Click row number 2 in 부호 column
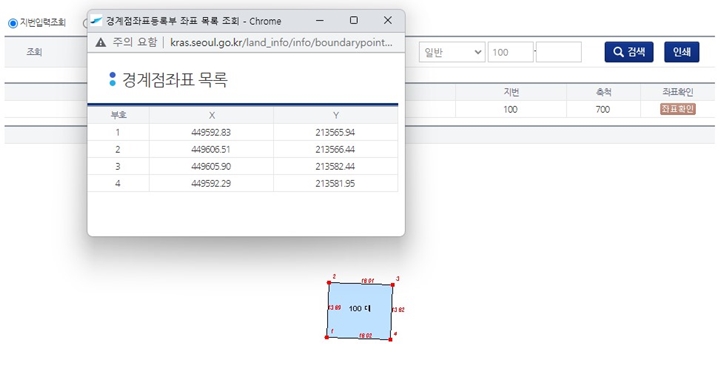The width and height of the screenshot is (720, 368). [x=118, y=149]
